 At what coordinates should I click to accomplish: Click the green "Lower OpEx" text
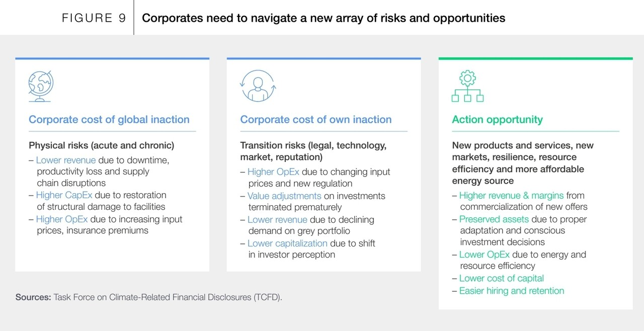[x=484, y=255]
